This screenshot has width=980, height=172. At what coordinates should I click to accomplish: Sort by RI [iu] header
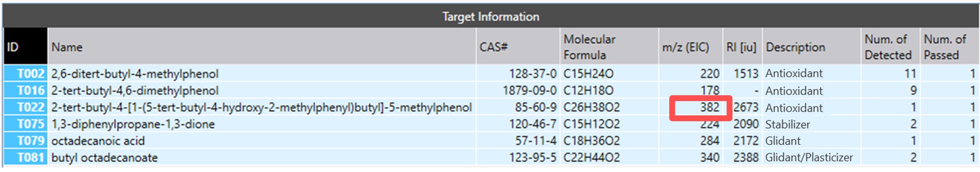click(x=742, y=47)
